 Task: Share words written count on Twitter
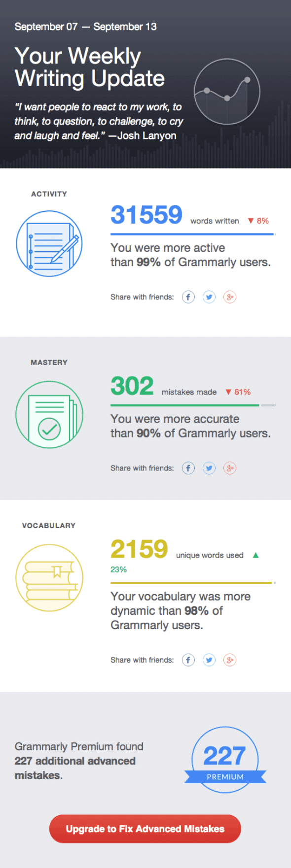pos(209,297)
